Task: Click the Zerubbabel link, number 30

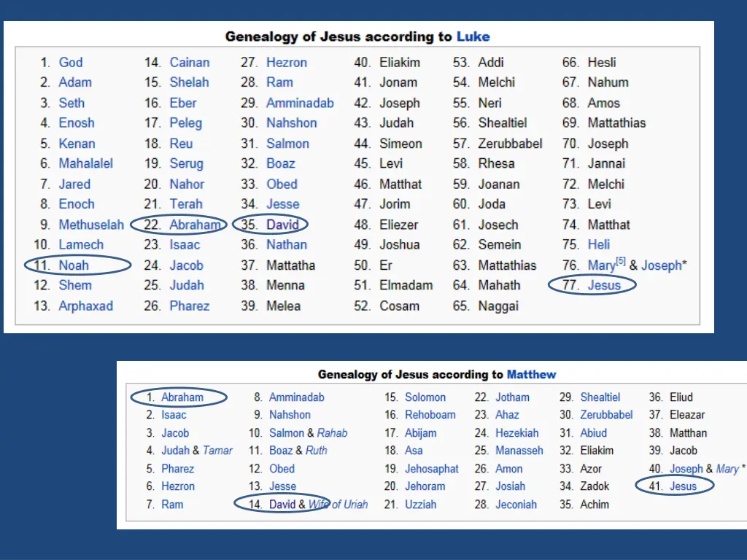Action: [x=606, y=415]
